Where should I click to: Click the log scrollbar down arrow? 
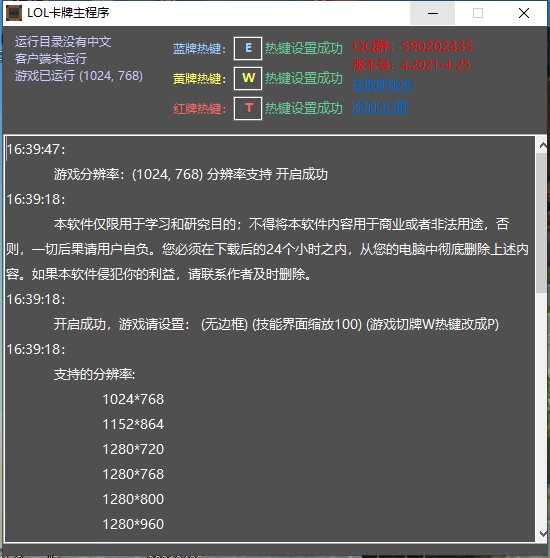pyautogui.click(x=543, y=534)
